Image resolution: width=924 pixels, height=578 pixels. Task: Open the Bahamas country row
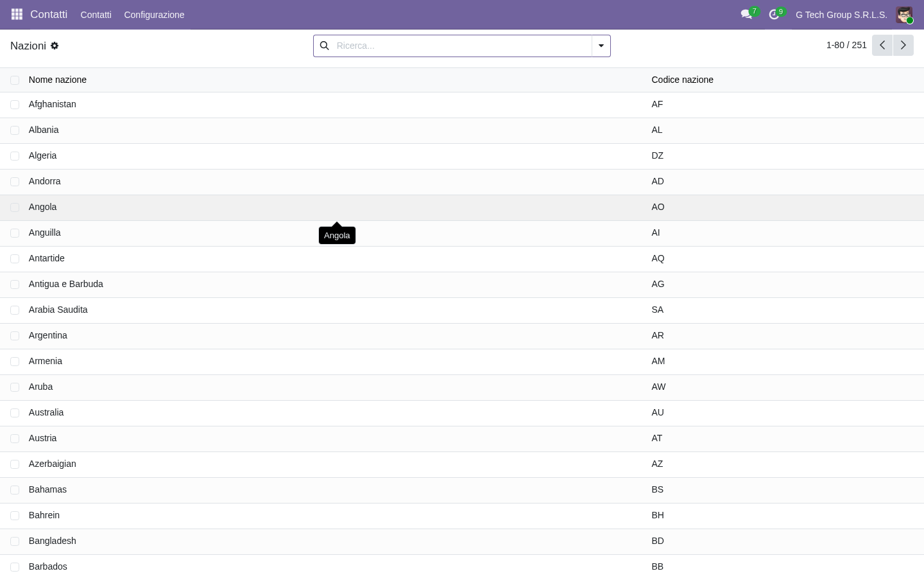(x=462, y=490)
